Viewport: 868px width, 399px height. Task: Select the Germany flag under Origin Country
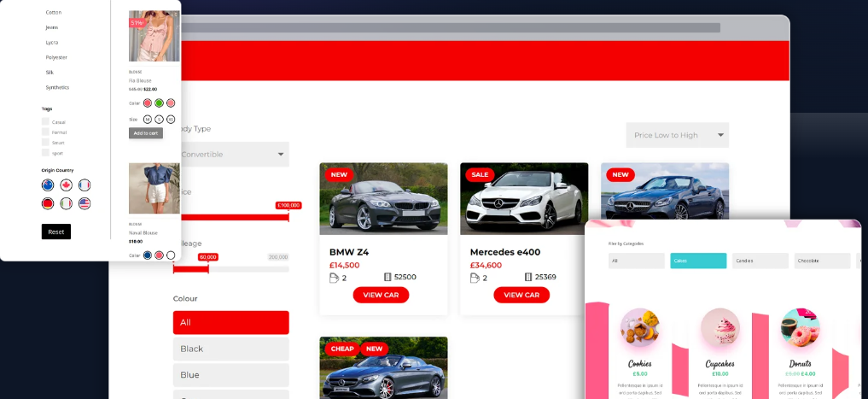point(48,203)
